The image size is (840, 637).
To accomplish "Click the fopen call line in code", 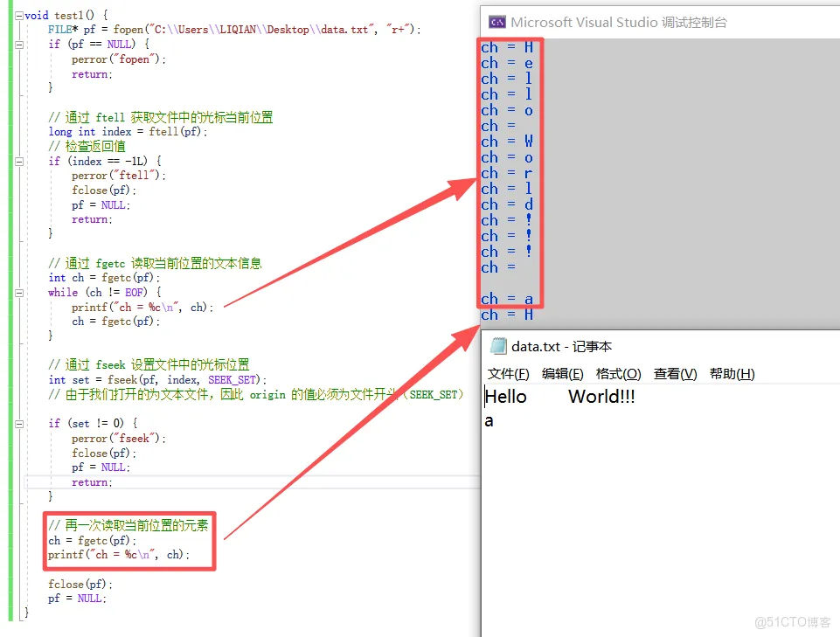I will (x=234, y=30).
